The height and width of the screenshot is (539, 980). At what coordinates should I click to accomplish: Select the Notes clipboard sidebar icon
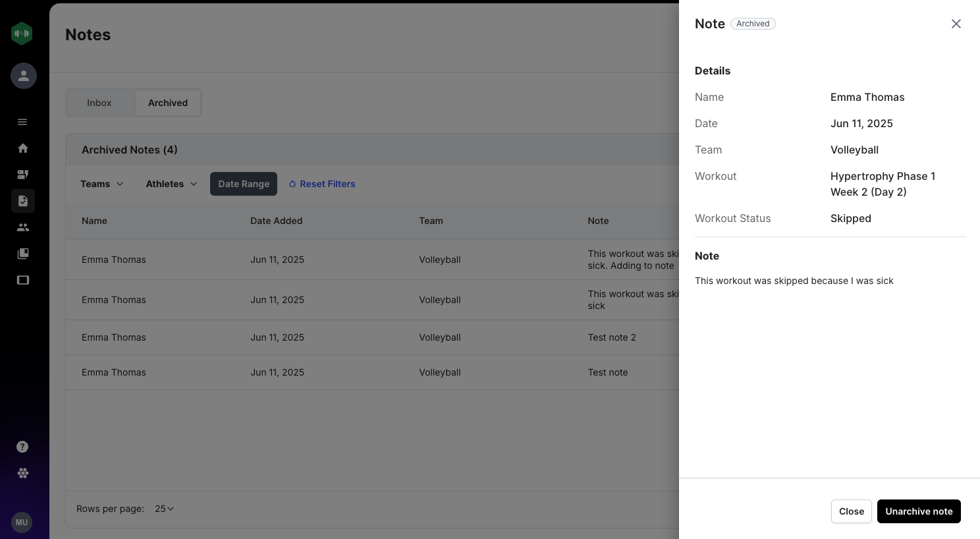23,201
